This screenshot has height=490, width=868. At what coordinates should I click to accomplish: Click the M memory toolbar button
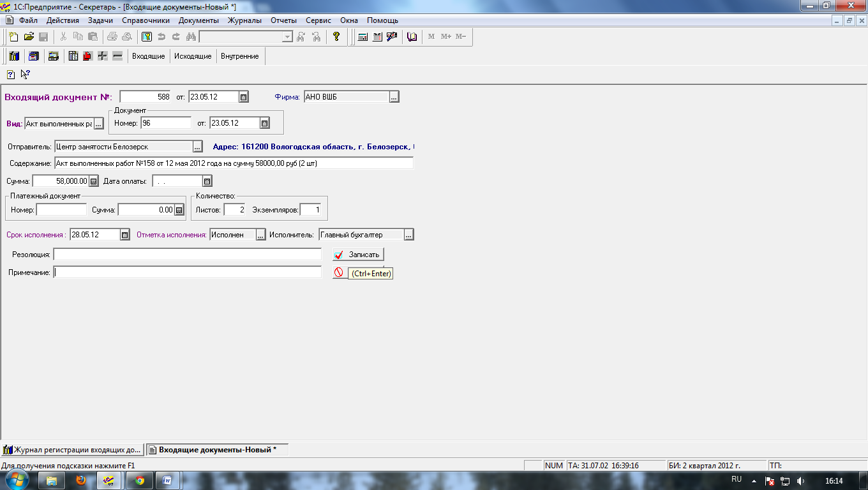click(431, 36)
